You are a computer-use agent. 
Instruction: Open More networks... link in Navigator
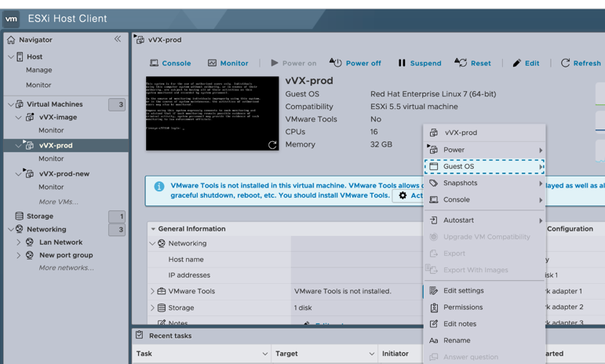pyautogui.click(x=67, y=268)
